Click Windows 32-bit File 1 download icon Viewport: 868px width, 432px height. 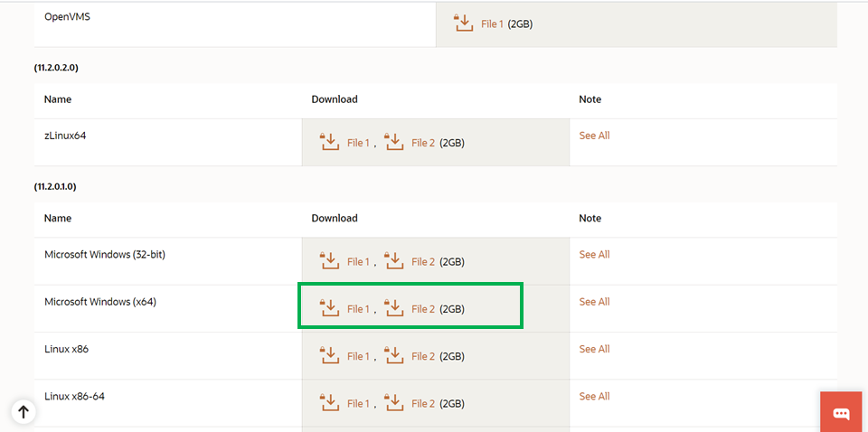click(x=329, y=260)
